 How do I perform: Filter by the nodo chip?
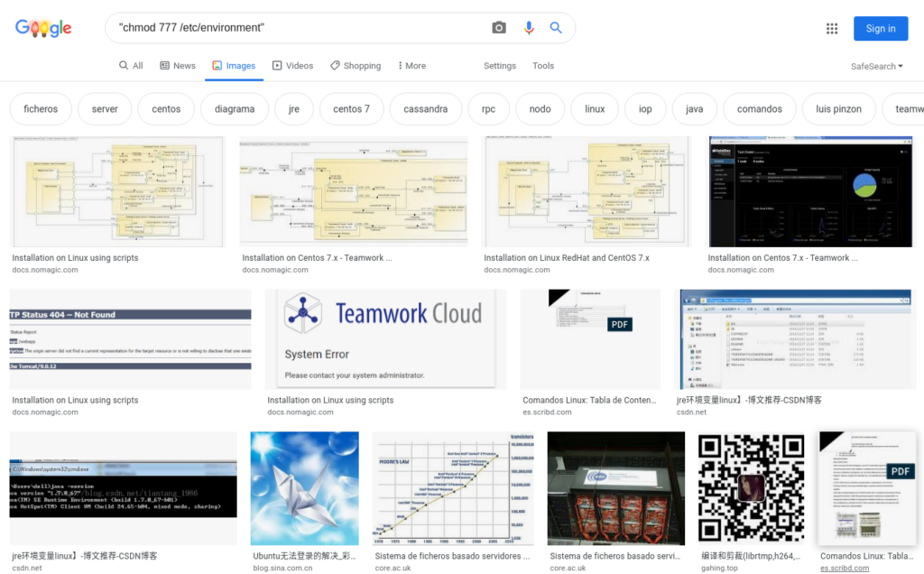(x=540, y=109)
